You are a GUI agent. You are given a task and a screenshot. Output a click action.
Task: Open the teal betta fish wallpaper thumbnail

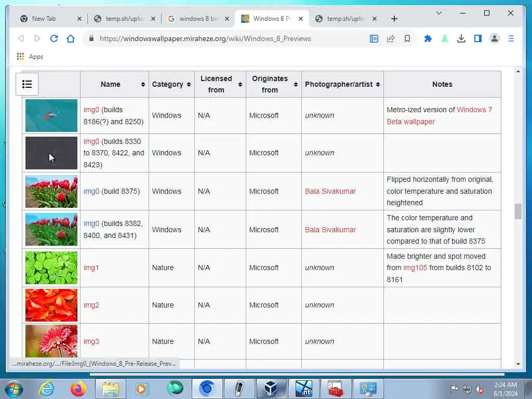click(51, 115)
